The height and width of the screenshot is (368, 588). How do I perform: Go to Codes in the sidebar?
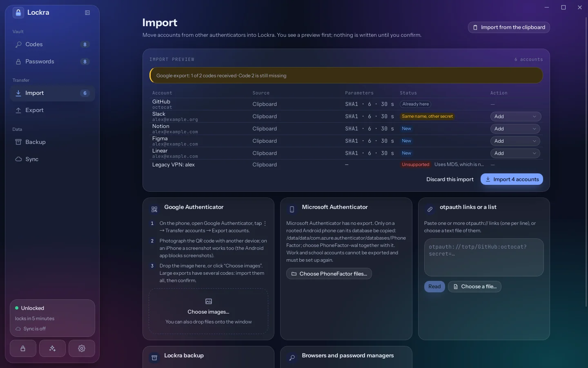pyautogui.click(x=52, y=45)
